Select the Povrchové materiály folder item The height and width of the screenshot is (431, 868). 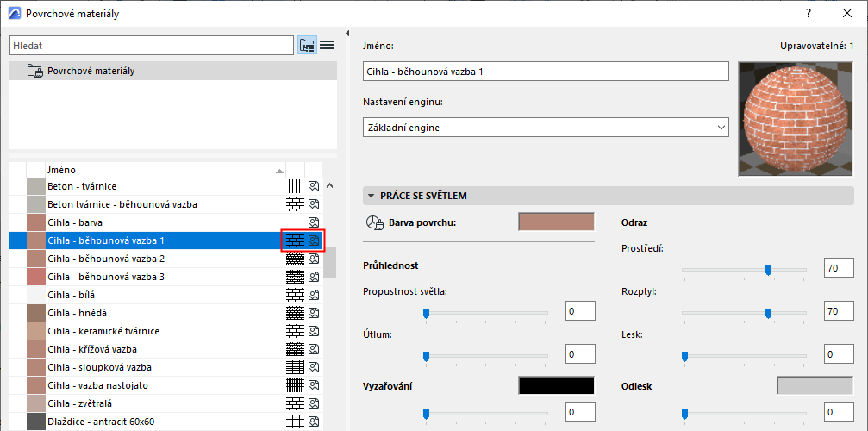click(x=173, y=71)
